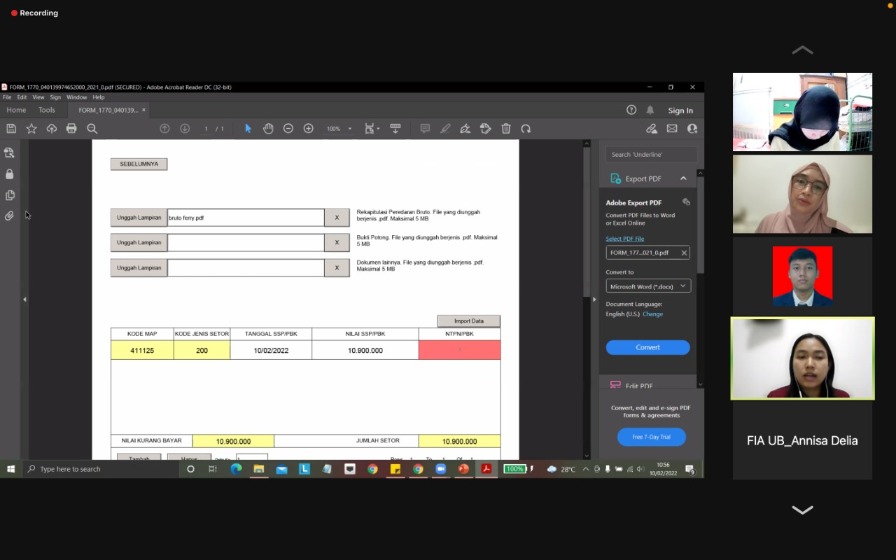Click the zoom in plus icon
This screenshot has height=560, width=896.
[308, 128]
